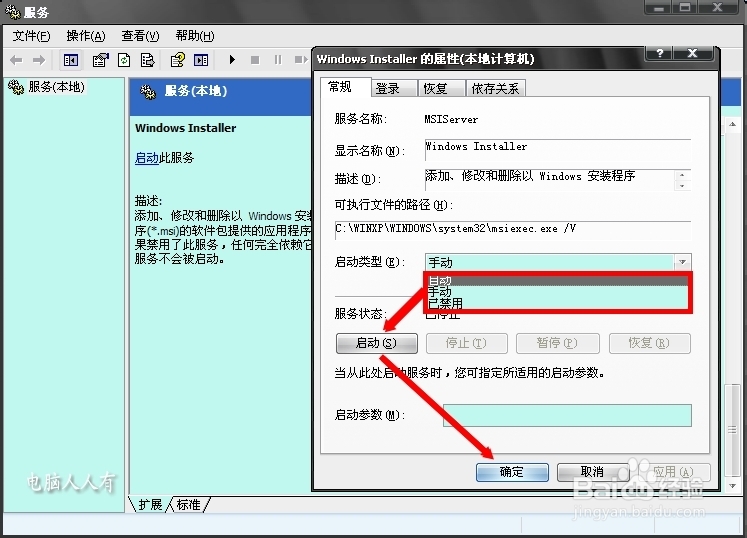This screenshot has width=747, height=538.
Task: Minimize the 服务 window
Action: [659, 8]
